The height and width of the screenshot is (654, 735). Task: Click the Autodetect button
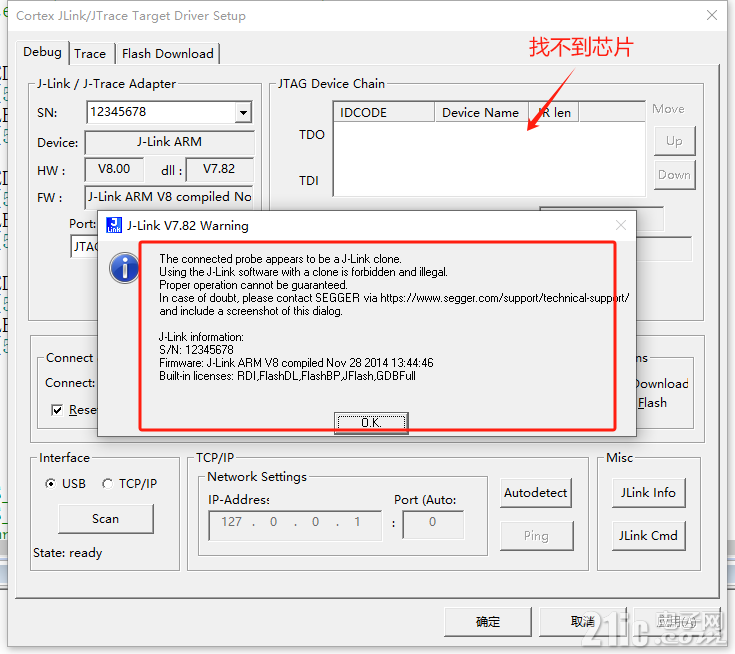point(536,493)
